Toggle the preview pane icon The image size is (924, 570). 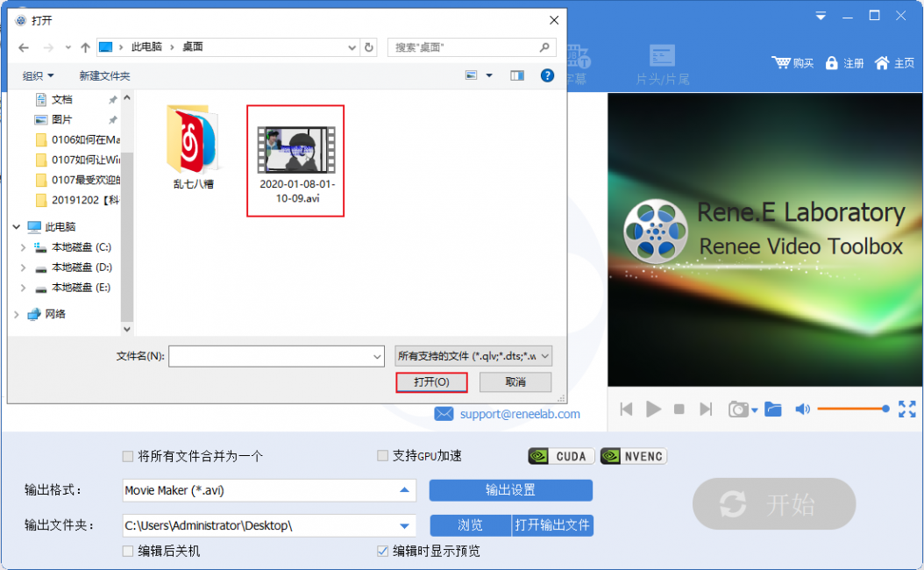517,75
